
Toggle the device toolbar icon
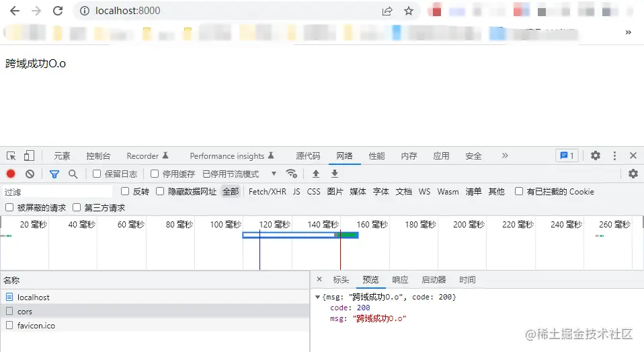[29, 155]
